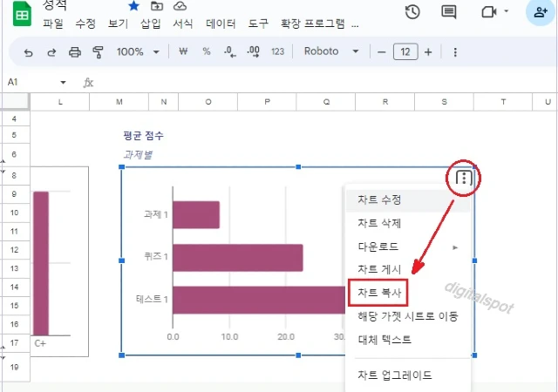Click the share add-person button
The width and height of the screenshot is (558, 392).
coord(541,12)
